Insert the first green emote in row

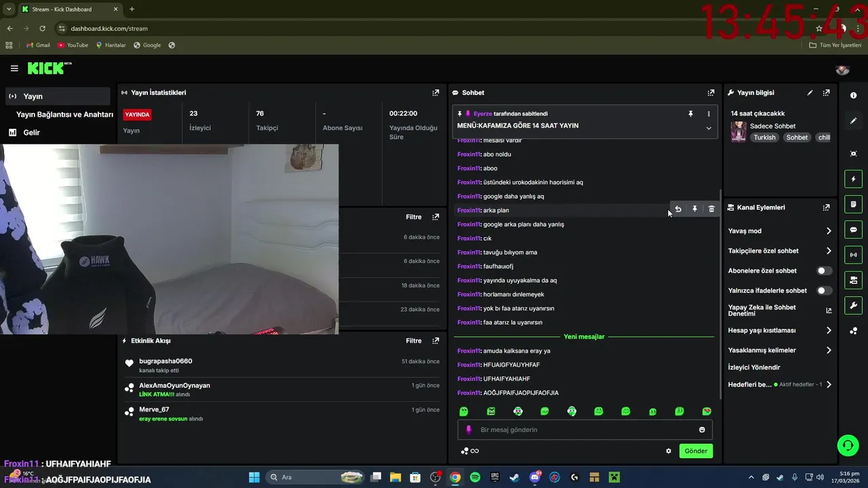click(464, 411)
